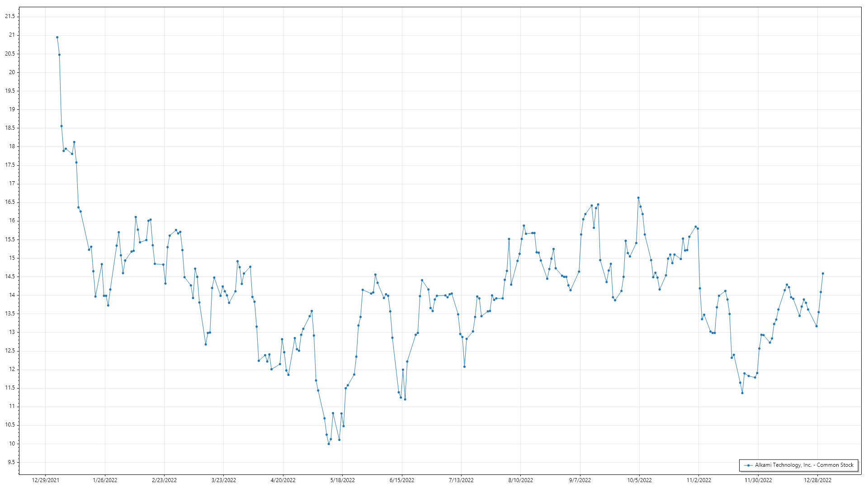
Task: Click the 18.5 y-axis tick label
Action: tap(10, 128)
